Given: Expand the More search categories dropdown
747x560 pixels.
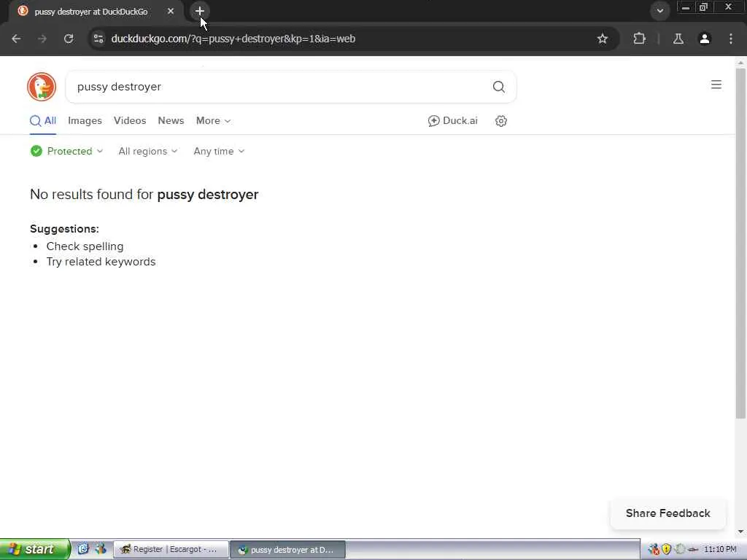Looking at the screenshot, I should click(214, 121).
